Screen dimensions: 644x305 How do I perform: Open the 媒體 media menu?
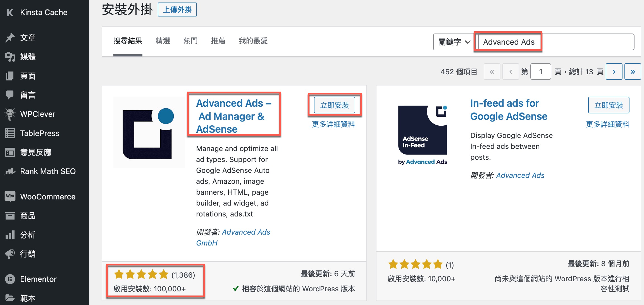pyautogui.click(x=45, y=57)
